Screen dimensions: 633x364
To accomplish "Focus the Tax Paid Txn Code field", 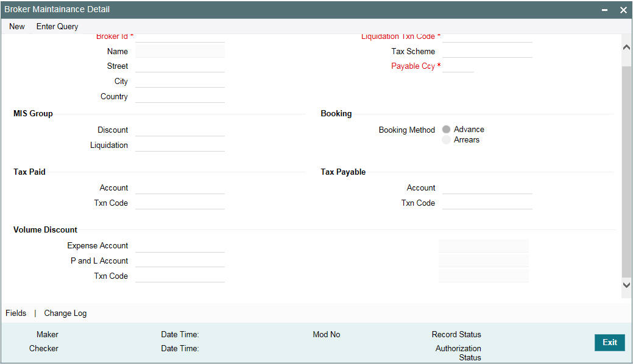I will click(x=180, y=203).
